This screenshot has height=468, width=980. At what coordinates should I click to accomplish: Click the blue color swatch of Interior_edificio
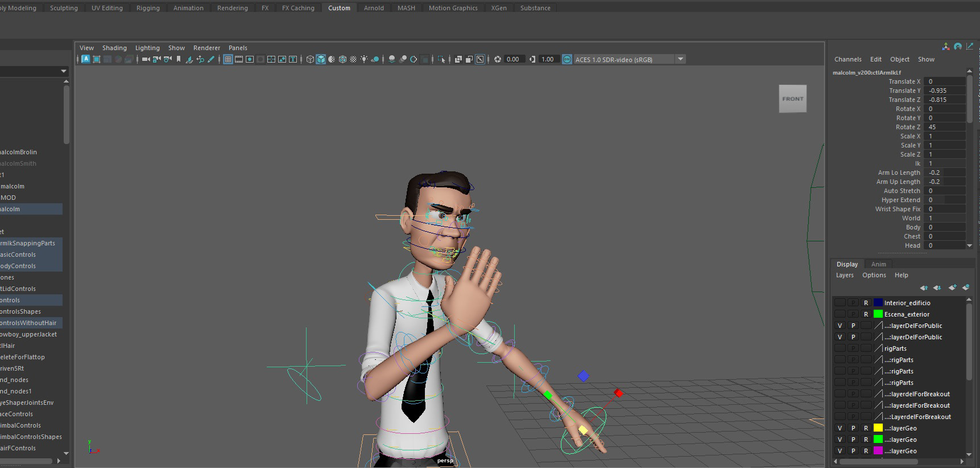[x=878, y=303]
